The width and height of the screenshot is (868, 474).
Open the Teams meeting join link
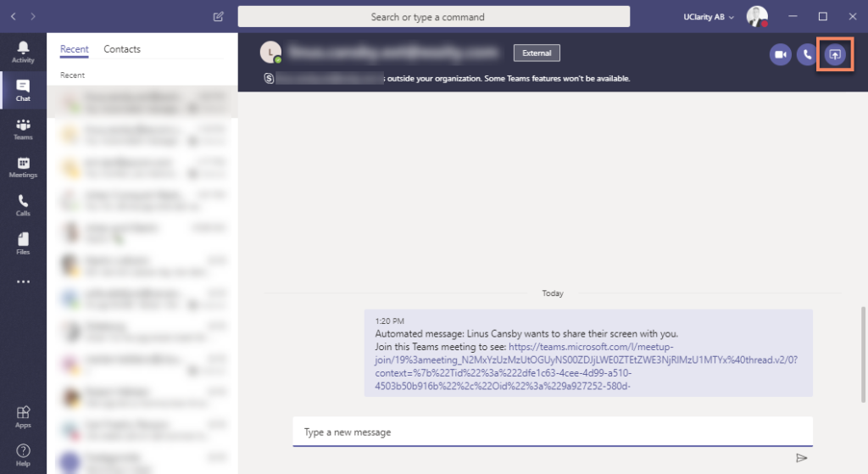587,366
